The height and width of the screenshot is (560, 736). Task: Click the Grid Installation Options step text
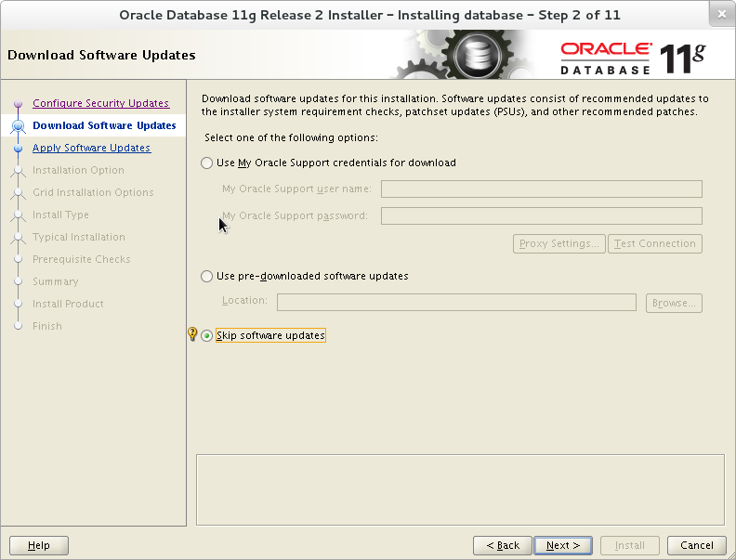pos(93,192)
